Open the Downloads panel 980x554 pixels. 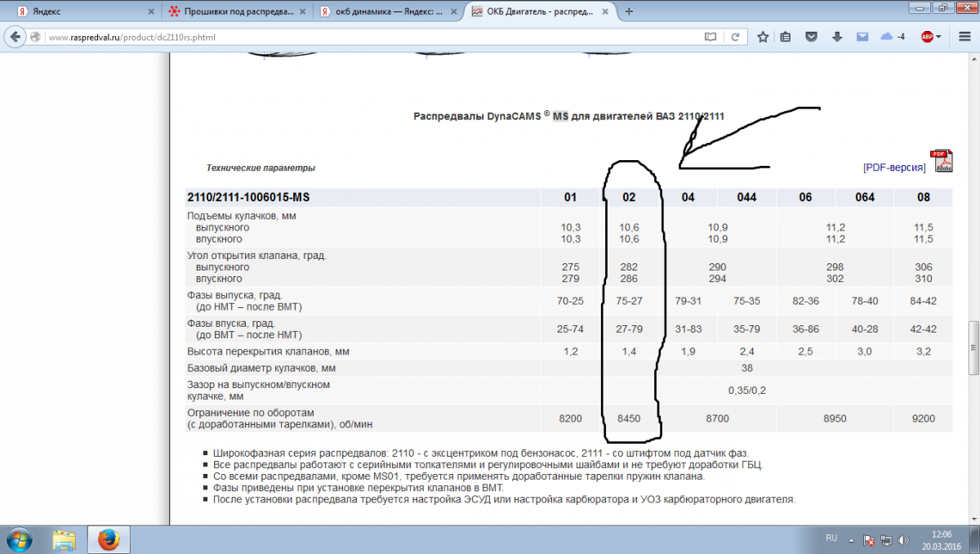click(x=836, y=37)
